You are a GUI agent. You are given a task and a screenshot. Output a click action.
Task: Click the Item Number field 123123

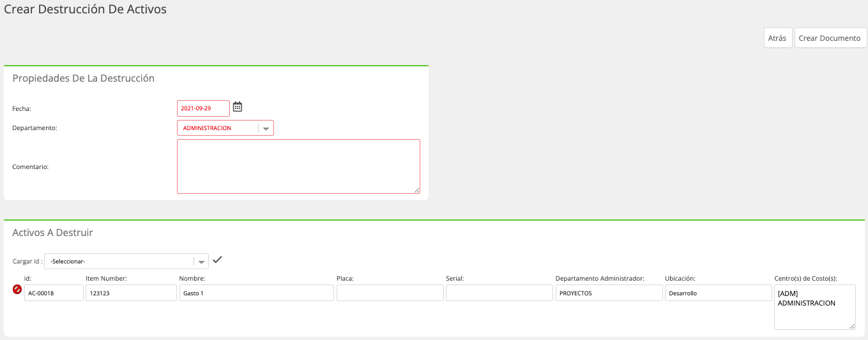click(131, 293)
